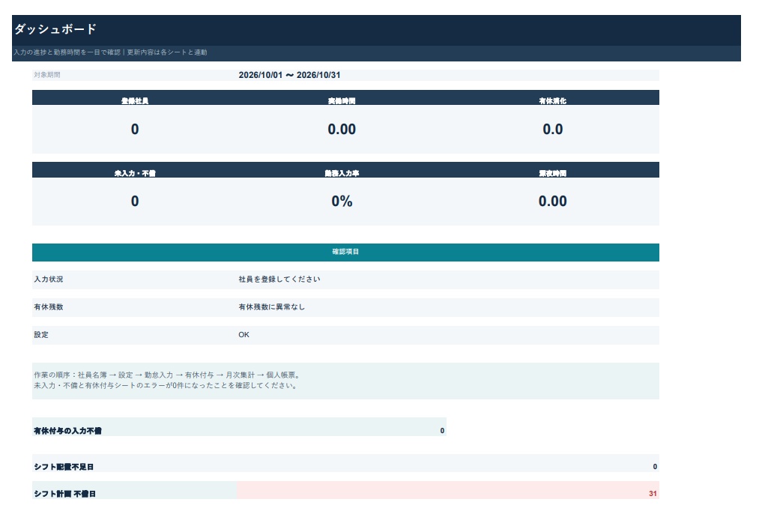Click the シフト計画 不備日 label

click(x=64, y=494)
